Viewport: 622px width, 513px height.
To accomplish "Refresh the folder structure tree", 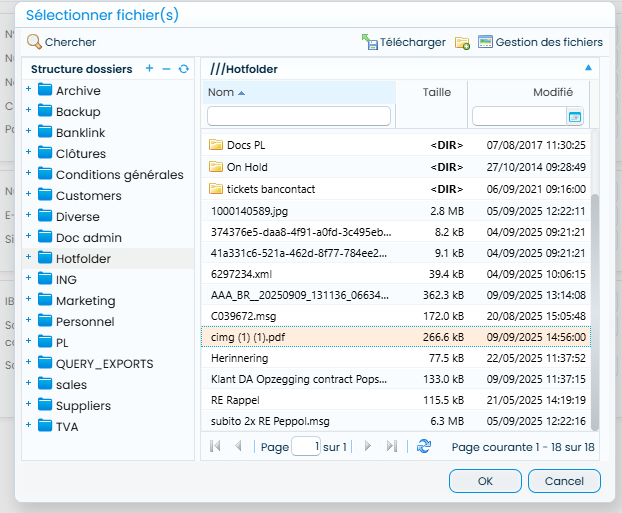I will click(184, 69).
